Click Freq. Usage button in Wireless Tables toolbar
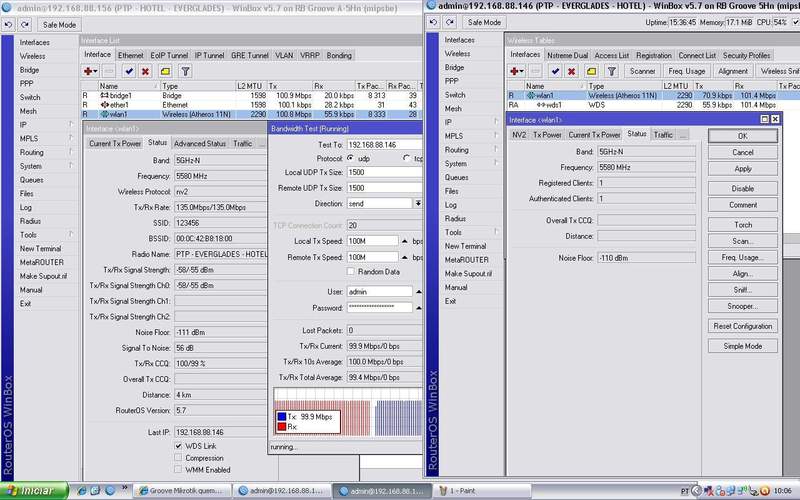Screen dimensions: 800x500 [x=687, y=71]
